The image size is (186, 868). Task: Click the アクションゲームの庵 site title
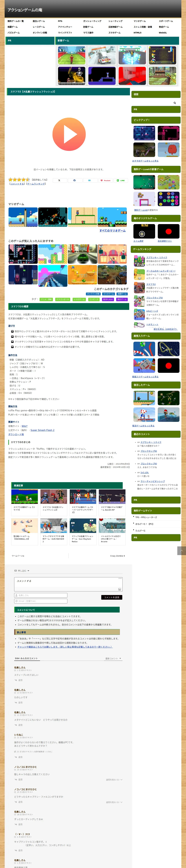point(25,10)
